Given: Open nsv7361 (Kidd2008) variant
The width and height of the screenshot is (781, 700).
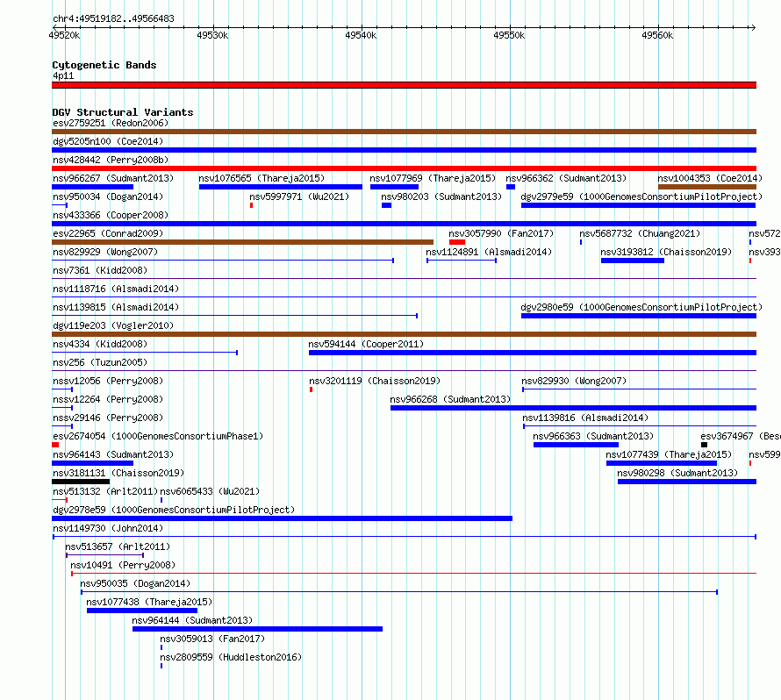Looking at the screenshot, I should (404, 279).
